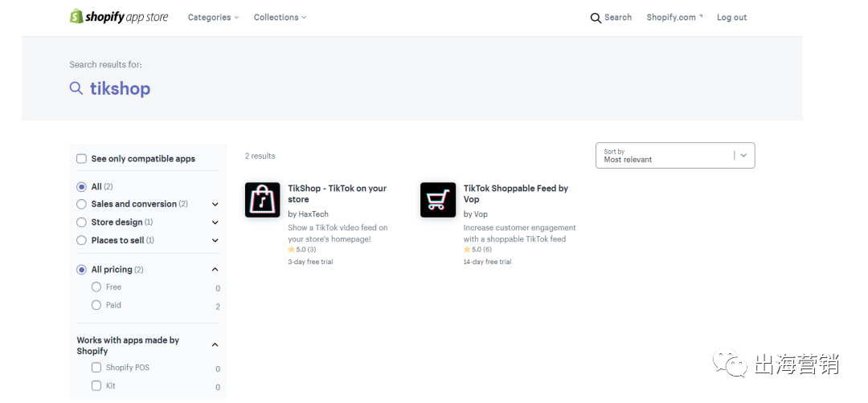Image resolution: width=868 pixels, height=403 pixels.
Task: Click star rating of Vop app
Action: pyautogui.click(x=477, y=250)
